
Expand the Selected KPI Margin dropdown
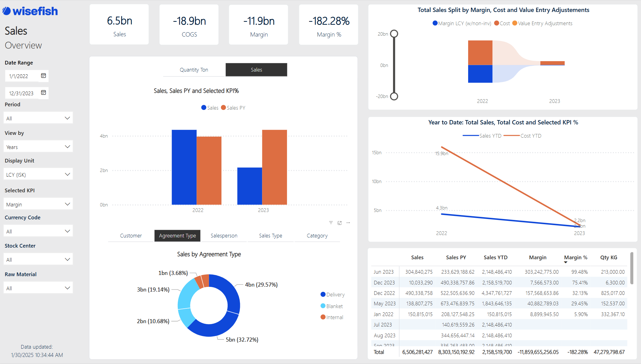[x=38, y=204]
